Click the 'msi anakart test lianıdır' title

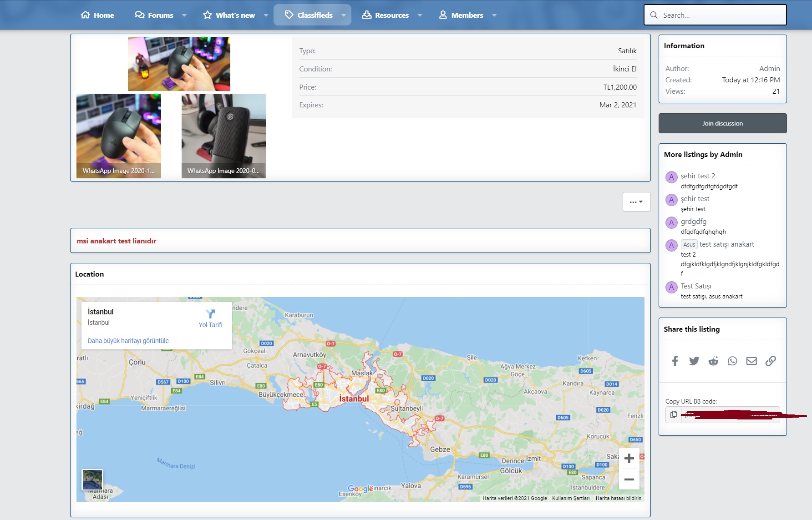coord(117,241)
